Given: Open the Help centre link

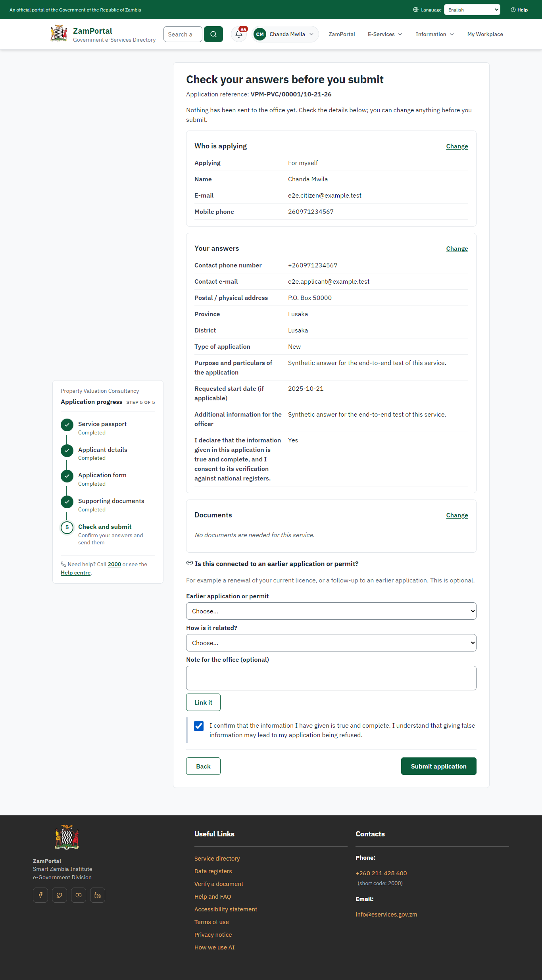Looking at the screenshot, I should [x=76, y=573].
